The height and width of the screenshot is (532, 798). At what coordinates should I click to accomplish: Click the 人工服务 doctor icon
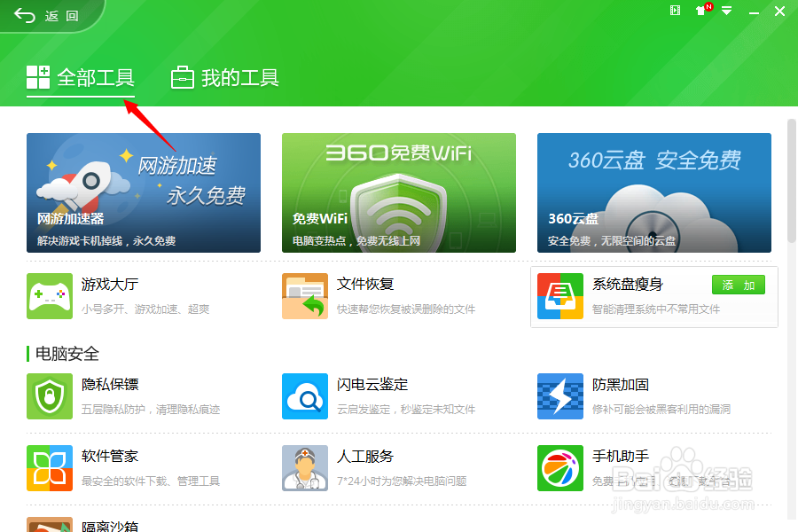(305, 468)
